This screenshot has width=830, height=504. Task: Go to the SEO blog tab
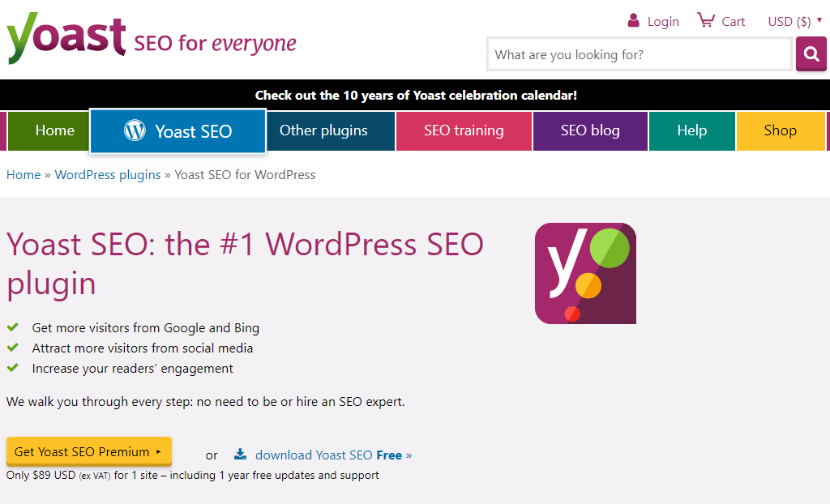590,130
